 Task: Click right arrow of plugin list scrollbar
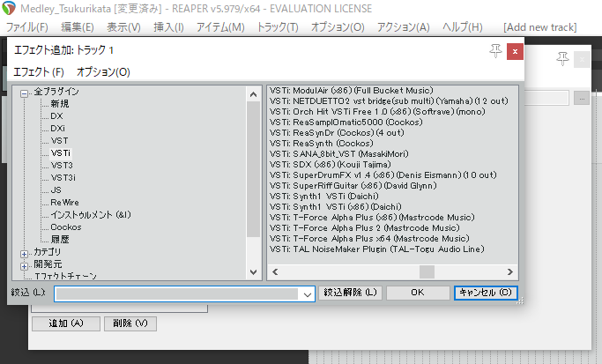click(509, 271)
